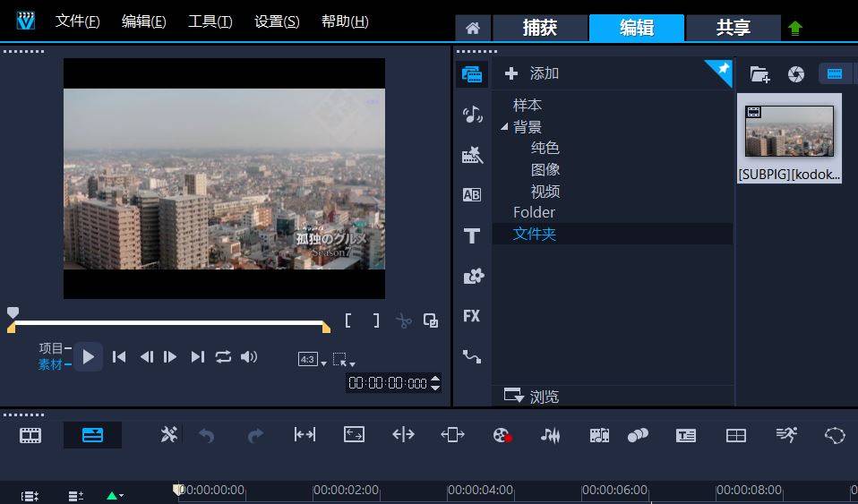Open the Sound Mixer timeline tool
The width and height of the screenshot is (858, 504).
(550, 435)
